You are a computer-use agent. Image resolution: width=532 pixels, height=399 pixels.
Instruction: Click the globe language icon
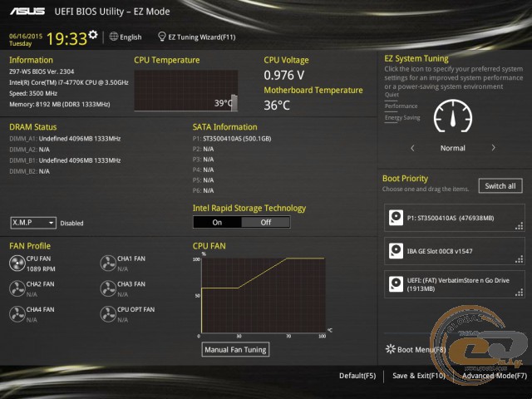click(114, 37)
